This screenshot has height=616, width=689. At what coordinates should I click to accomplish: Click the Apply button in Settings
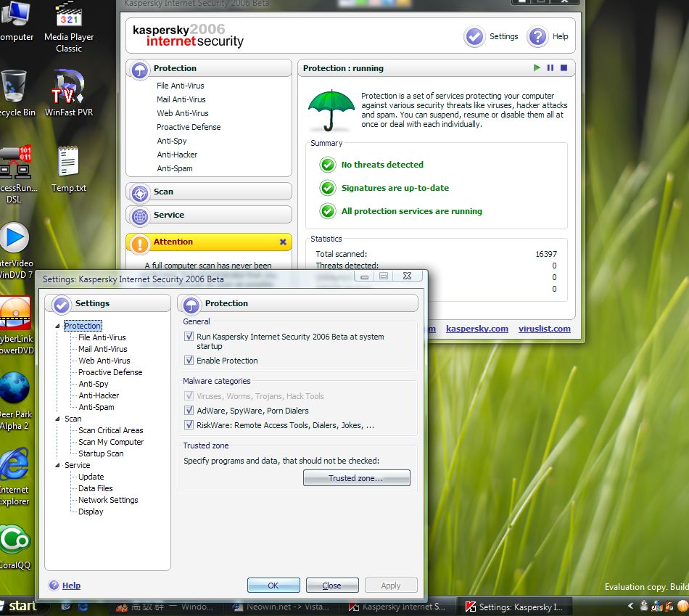(x=391, y=586)
